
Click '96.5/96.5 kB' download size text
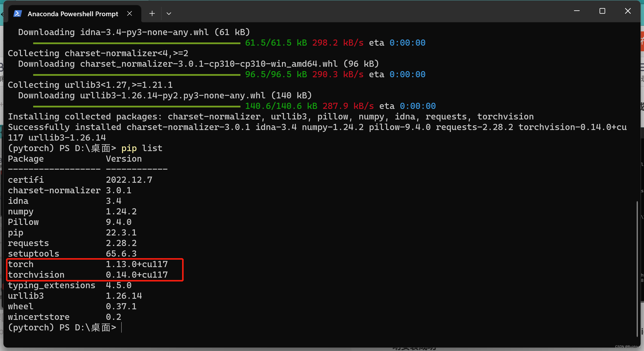(276, 74)
